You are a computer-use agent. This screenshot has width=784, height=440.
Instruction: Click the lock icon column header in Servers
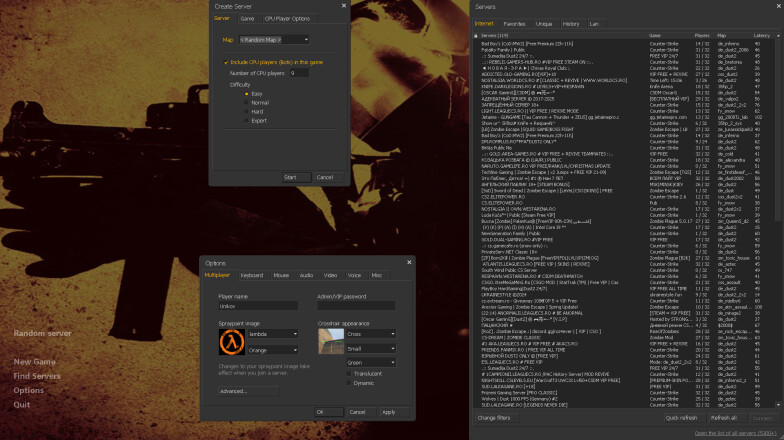[x=476, y=36]
